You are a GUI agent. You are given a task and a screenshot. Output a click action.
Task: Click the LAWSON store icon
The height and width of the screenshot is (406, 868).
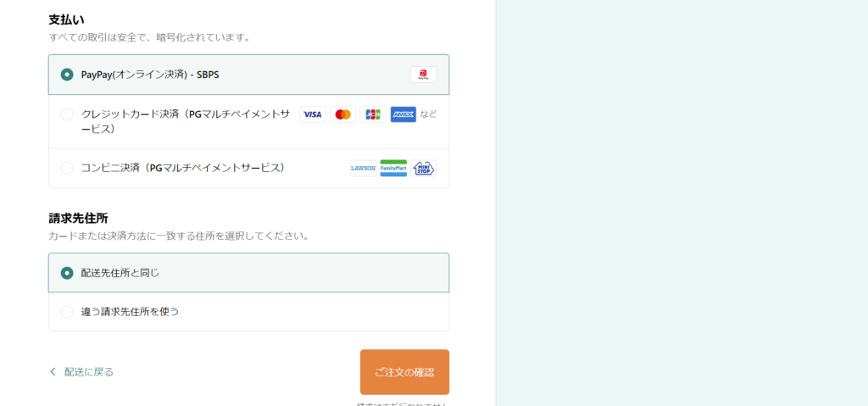[363, 169]
